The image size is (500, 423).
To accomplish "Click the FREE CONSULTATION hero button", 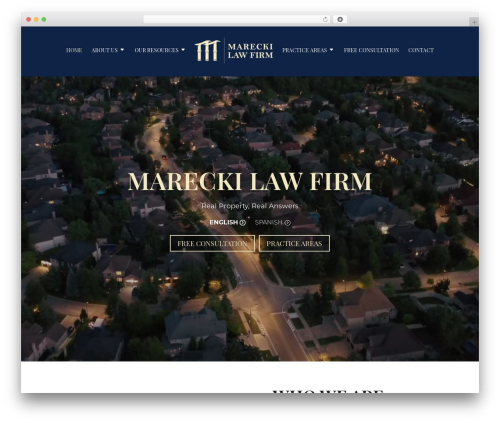I will pos(212,243).
